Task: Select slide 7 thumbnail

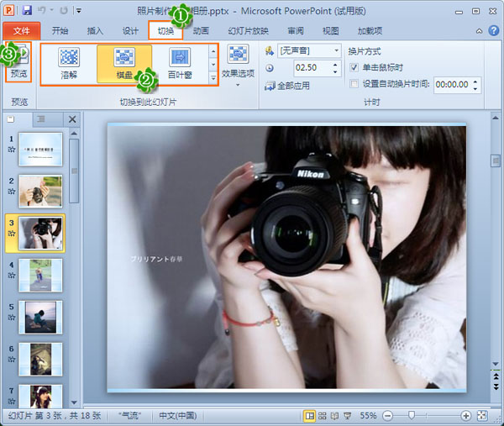Action: 40,397
